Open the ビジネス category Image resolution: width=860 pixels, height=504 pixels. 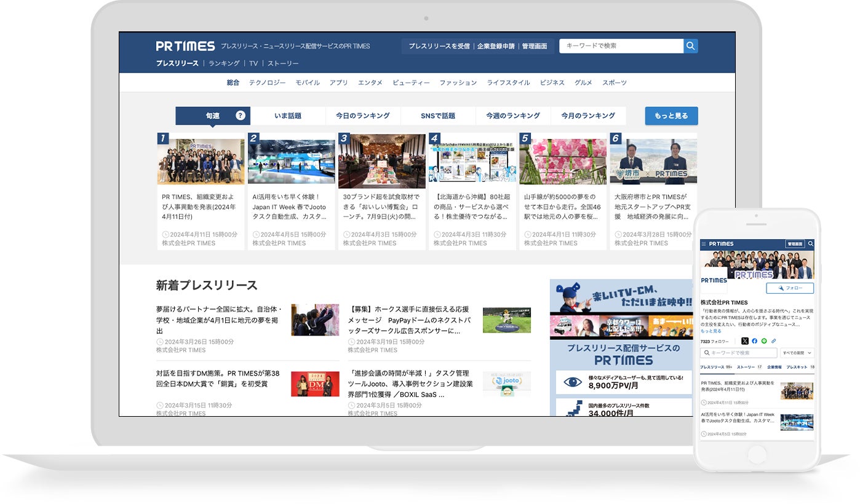coord(552,82)
